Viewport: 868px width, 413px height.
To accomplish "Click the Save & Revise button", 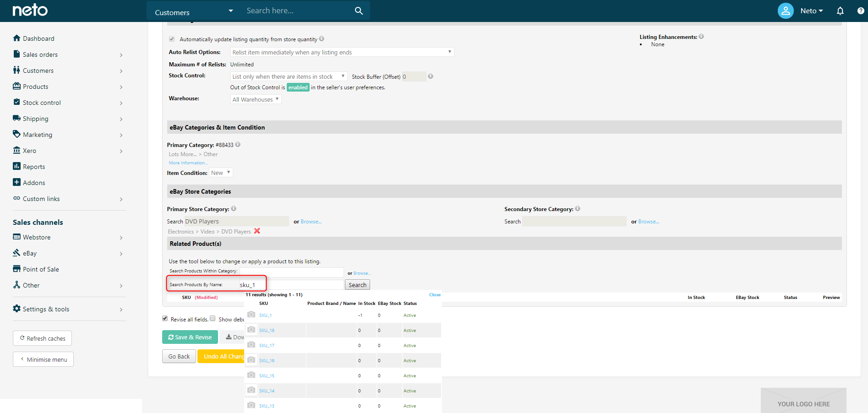I will [190, 337].
